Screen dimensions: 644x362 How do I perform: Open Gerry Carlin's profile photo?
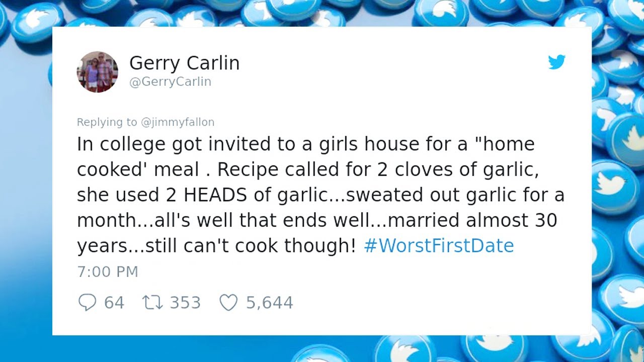tap(98, 72)
